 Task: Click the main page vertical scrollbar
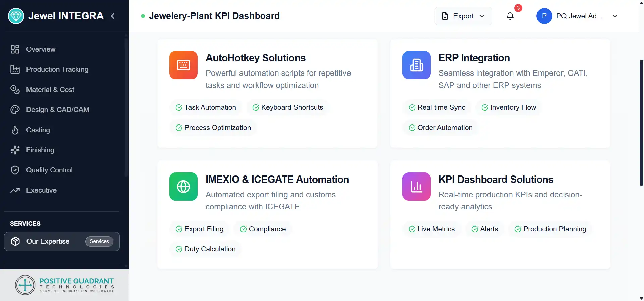641,123
